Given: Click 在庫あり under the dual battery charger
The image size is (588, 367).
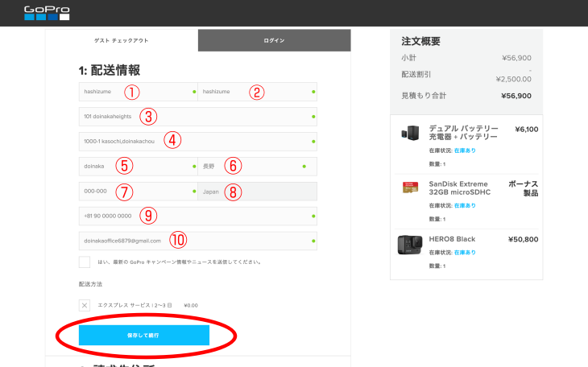Looking at the screenshot, I should click(x=465, y=151).
